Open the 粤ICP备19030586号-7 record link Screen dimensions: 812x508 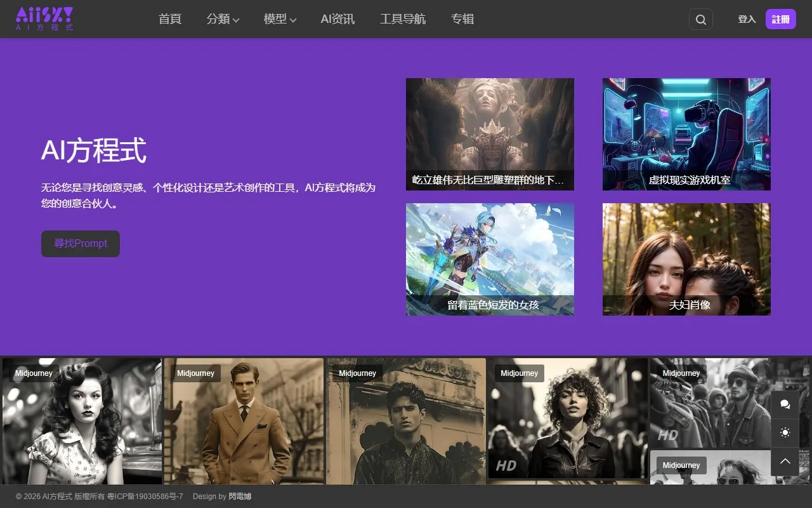(146, 496)
